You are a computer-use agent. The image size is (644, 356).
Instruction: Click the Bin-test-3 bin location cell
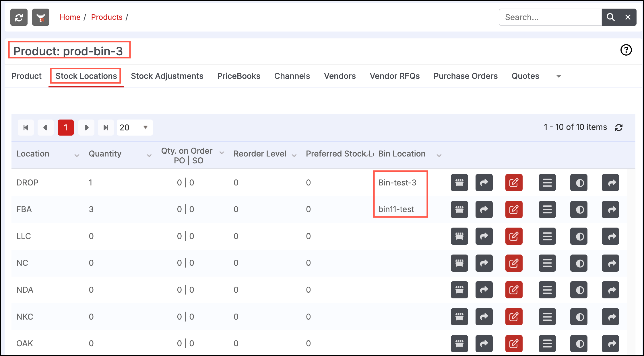397,183
